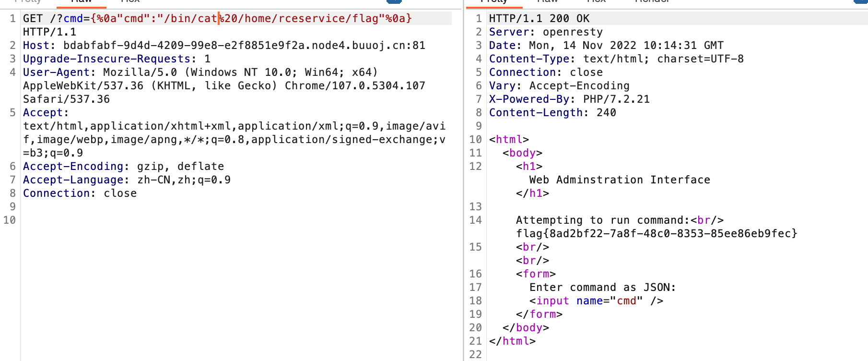Click the 'User-Agent' header name
868x361 pixels.
56,72
